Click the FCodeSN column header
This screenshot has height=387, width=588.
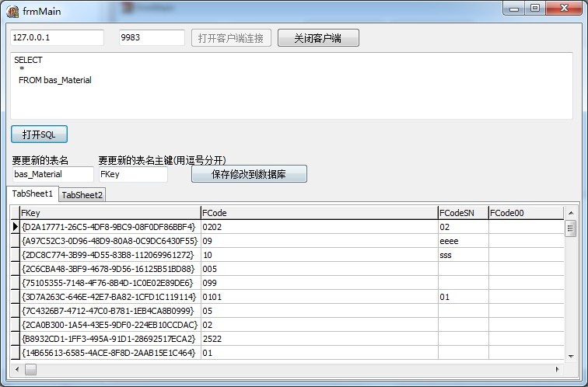tap(463, 213)
